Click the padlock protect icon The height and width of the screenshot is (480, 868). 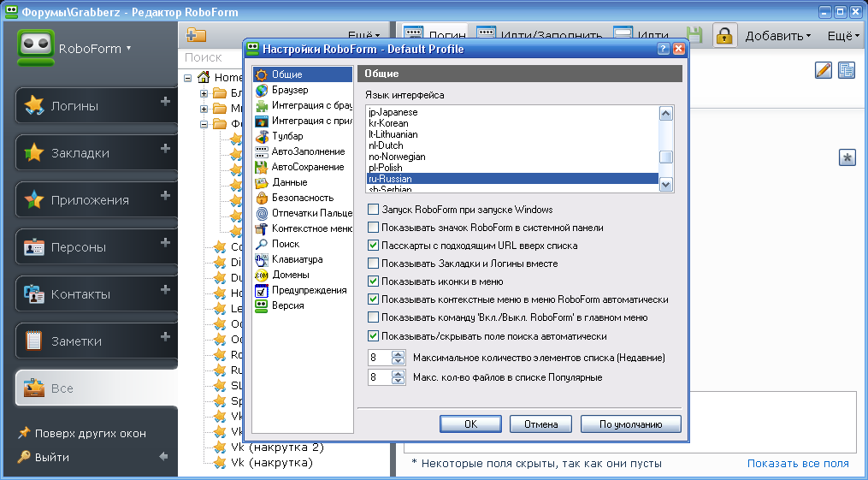[x=724, y=35]
